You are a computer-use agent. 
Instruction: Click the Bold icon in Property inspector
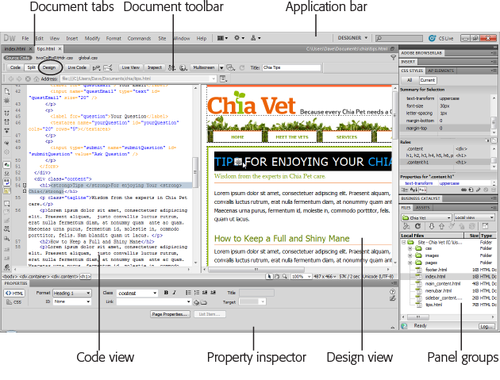[x=166, y=293]
